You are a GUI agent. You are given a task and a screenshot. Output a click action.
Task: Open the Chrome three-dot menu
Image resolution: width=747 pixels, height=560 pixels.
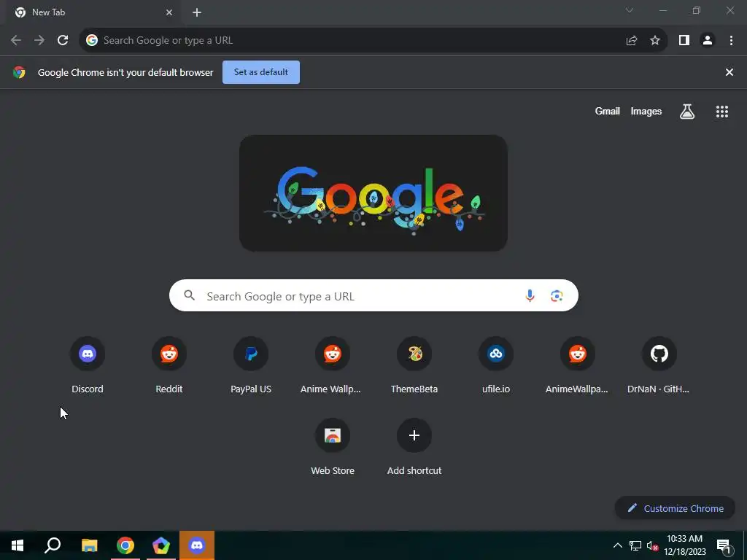point(731,41)
